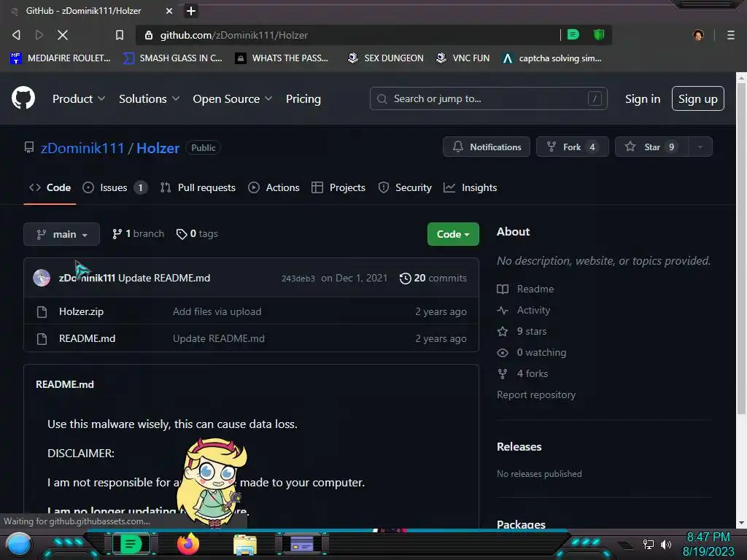The image size is (747, 560).
Task: Switch to the Insights tab
Action: pos(471,187)
